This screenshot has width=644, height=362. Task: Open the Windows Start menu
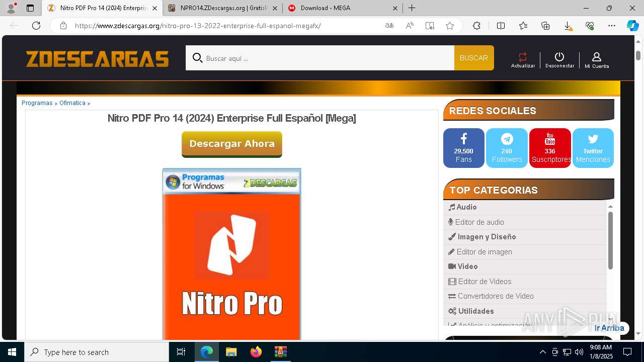coord(12,352)
